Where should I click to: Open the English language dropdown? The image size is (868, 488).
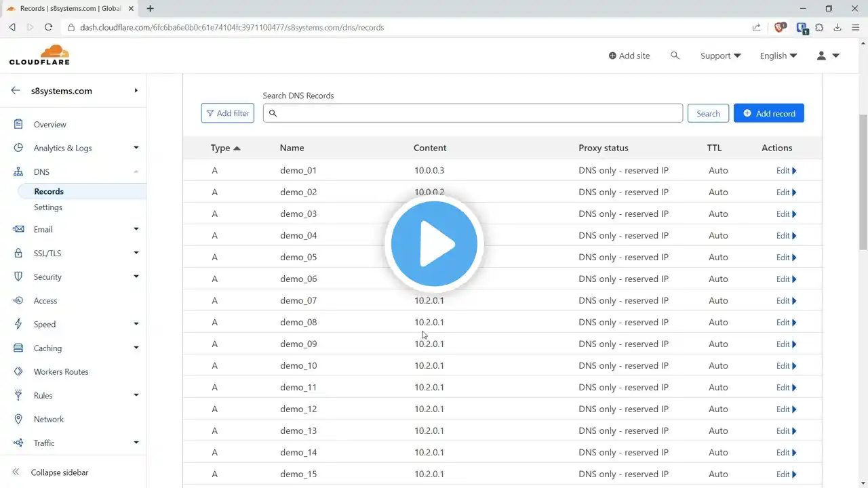tap(778, 56)
